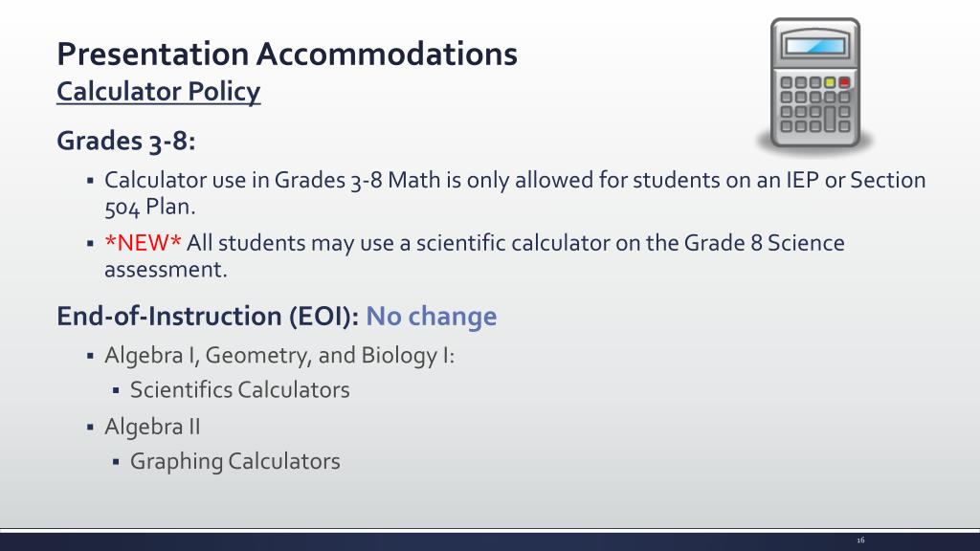Click the bullet marker before Algebra II
This screenshot has height=551, width=980.
91,428
